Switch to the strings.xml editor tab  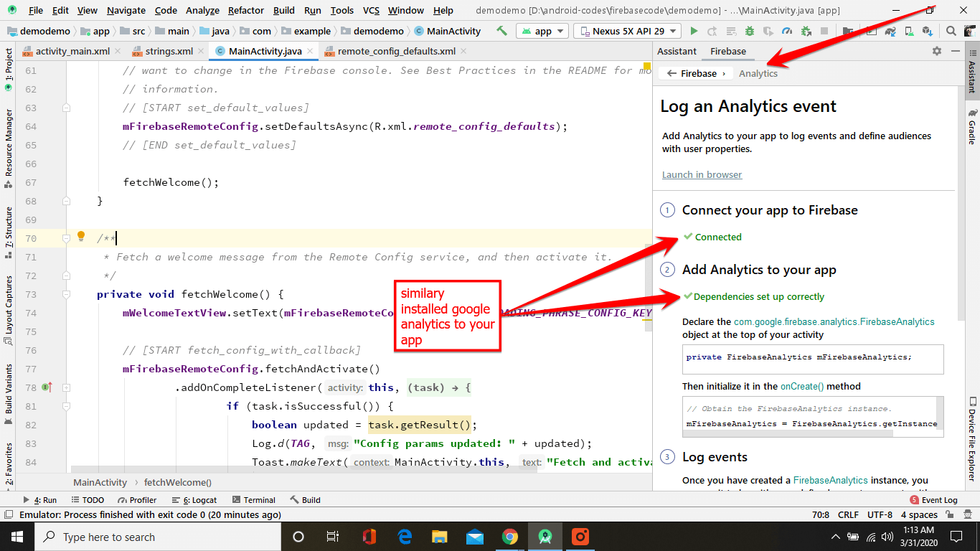click(x=169, y=51)
